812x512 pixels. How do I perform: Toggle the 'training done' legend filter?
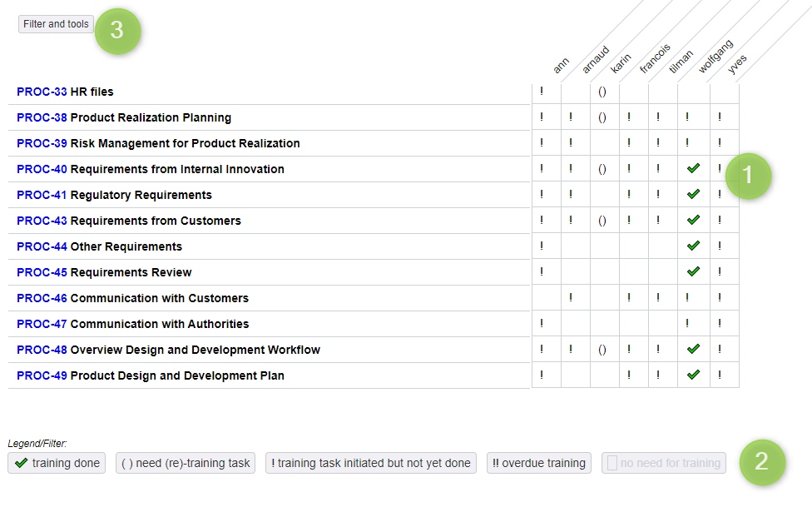coord(57,463)
